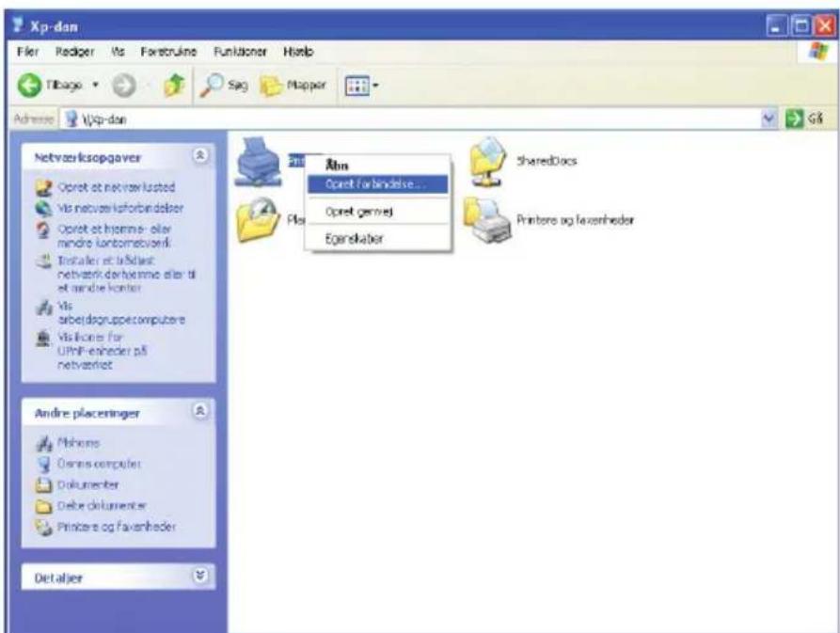Click the first Andre placeringer link
Screen dimensions: 840x633
pyautogui.click(x=78, y=443)
